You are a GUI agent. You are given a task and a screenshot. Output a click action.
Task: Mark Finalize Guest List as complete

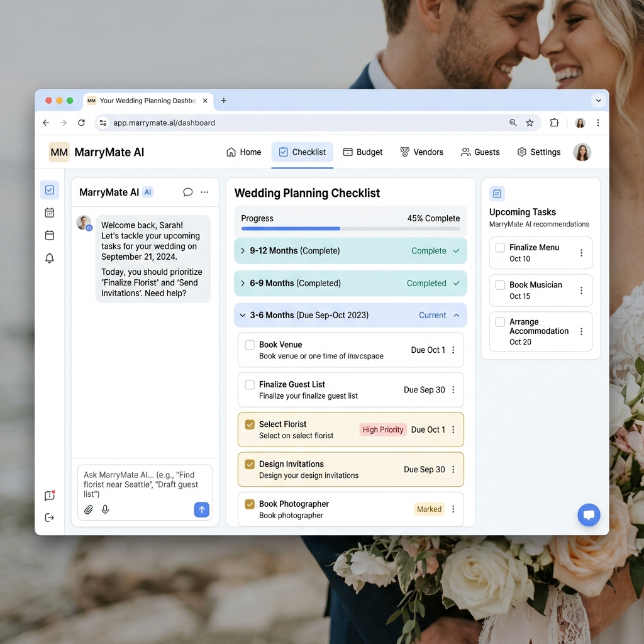point(250,384)
